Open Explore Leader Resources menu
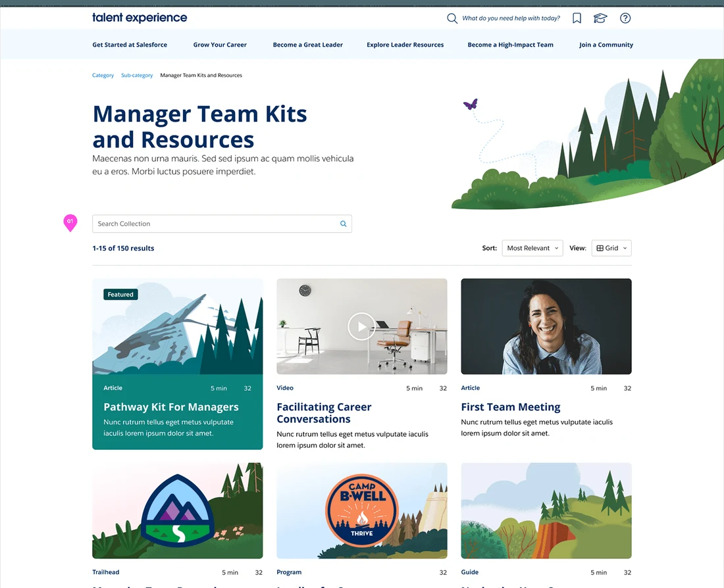This screenshot has height=588, width=724. point(405,45)
